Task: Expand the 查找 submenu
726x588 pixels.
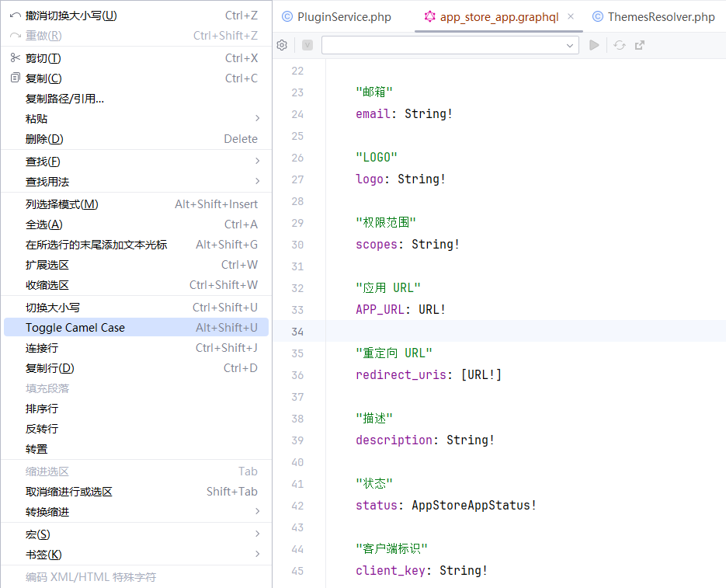Action: click(x=257, y=161)
